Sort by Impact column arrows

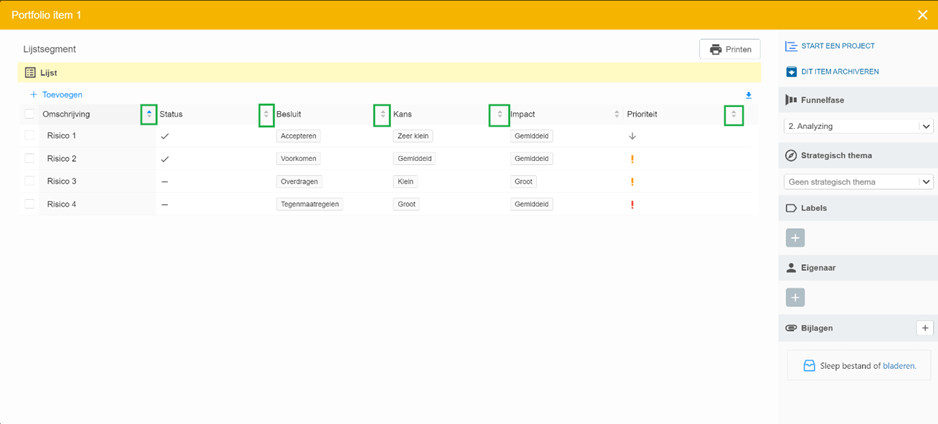pyautogui.click(x=617, y=114)
